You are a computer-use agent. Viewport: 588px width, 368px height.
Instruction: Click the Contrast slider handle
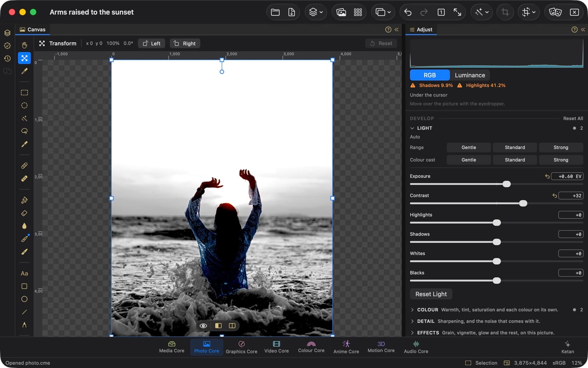(523, 204)
